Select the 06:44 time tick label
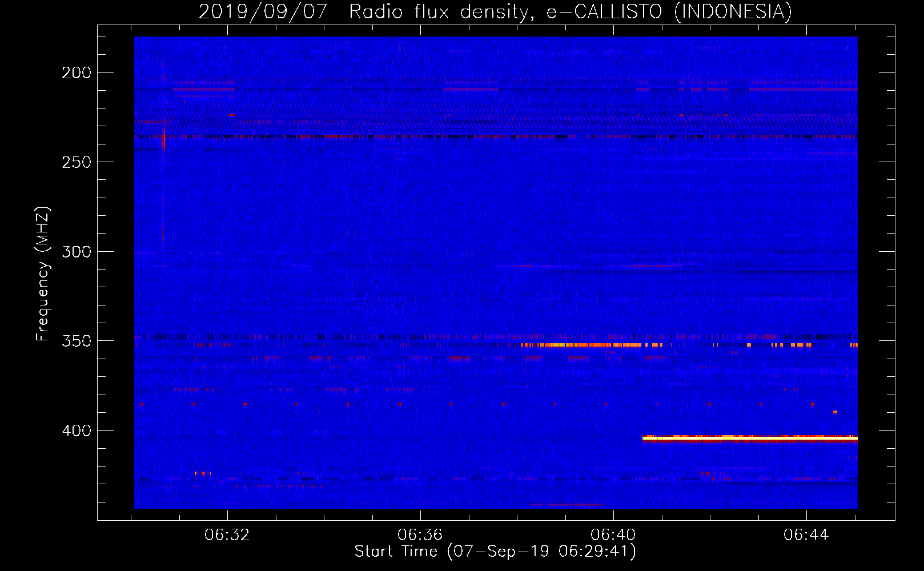The width and height of the screenshot is (924, 571). click(x=806, y=535)
